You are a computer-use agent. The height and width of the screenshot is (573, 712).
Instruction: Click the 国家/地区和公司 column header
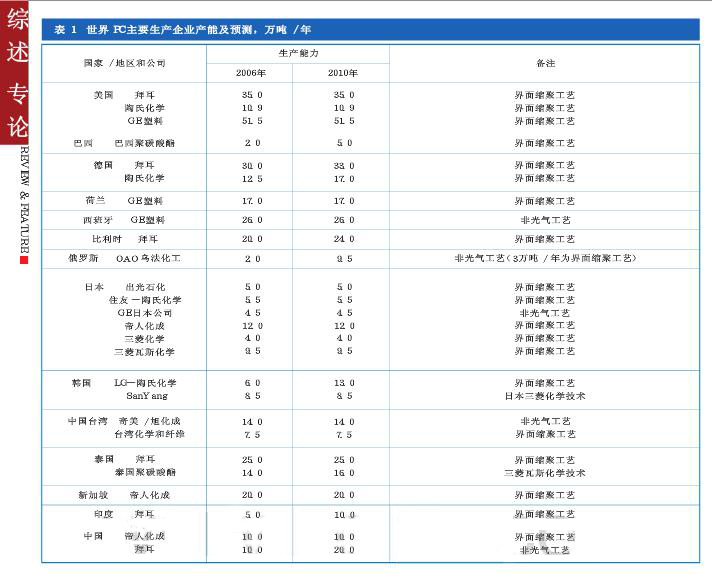tap(124, 62)
